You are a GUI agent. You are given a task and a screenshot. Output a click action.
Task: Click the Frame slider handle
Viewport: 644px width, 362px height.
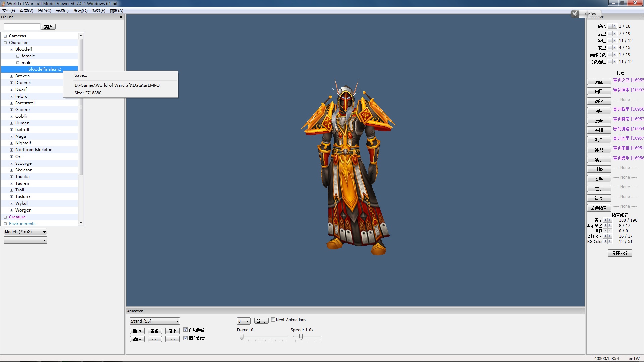point(241,337)
